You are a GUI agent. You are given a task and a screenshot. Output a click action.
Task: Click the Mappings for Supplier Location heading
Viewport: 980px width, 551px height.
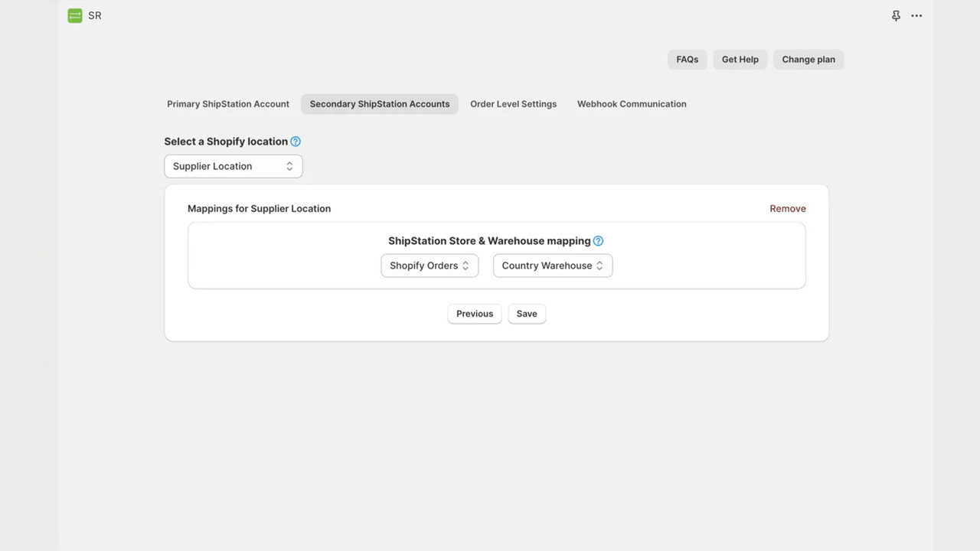[260, 209]
